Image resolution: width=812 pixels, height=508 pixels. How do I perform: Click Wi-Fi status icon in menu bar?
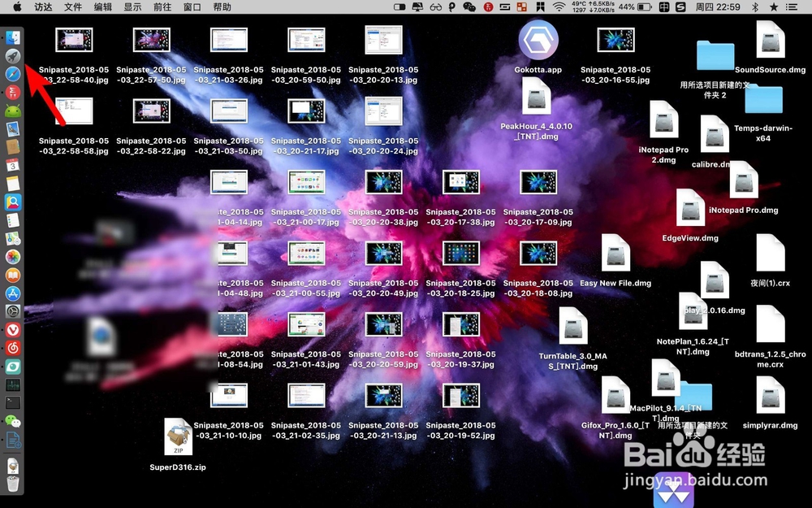click(559, 7)
